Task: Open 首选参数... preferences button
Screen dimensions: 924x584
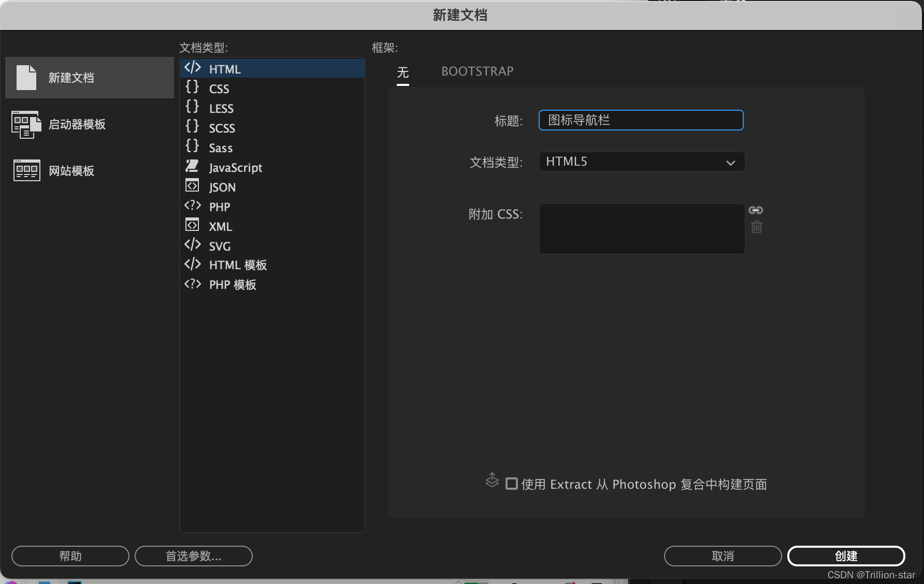Action: (x=194, y=556)
